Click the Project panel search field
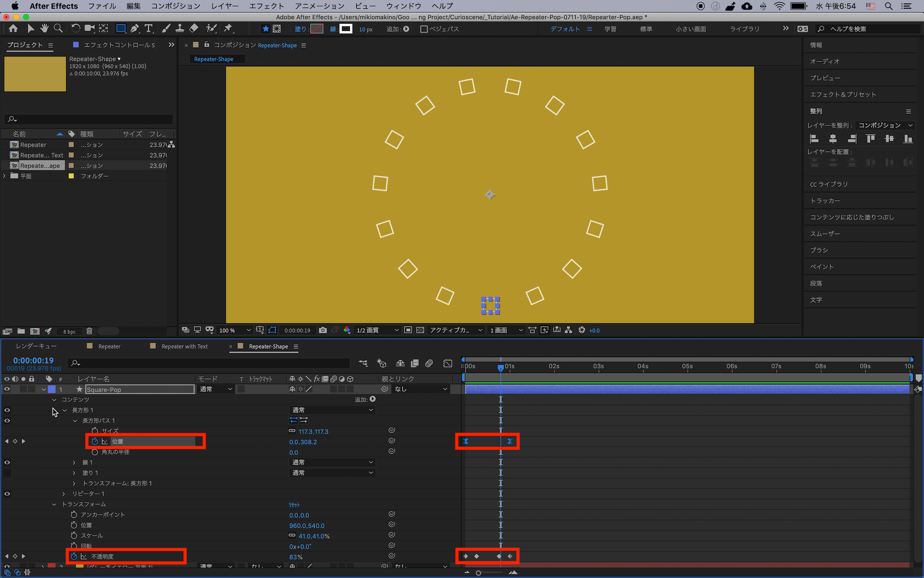Screen dimensions: 924x578 (x=89, y=119)
